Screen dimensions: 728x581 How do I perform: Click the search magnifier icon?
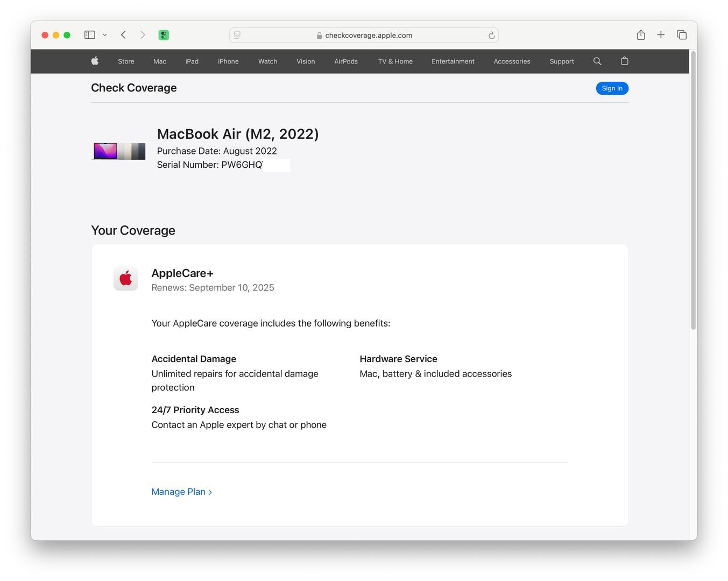[597, 61]
